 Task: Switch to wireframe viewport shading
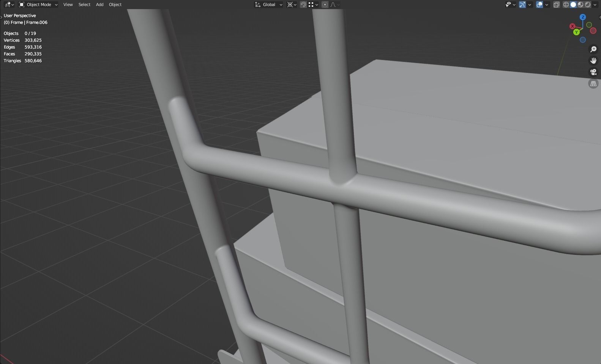[566, 5]
